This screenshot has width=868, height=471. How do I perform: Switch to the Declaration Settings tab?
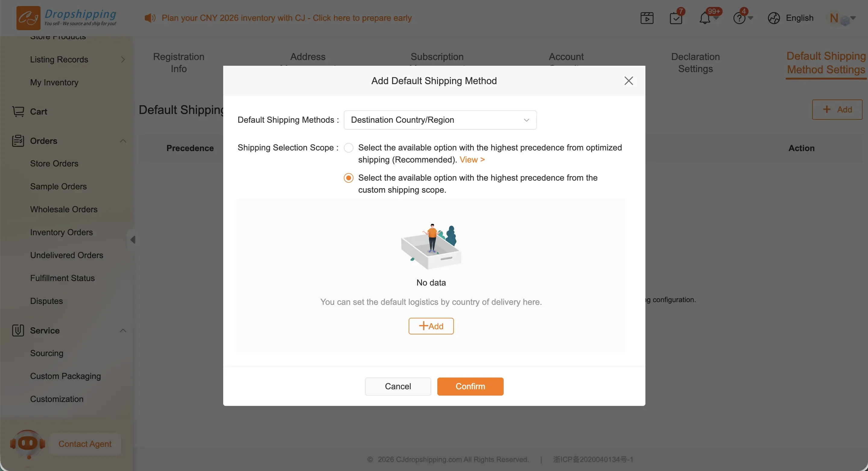[695, 63]
